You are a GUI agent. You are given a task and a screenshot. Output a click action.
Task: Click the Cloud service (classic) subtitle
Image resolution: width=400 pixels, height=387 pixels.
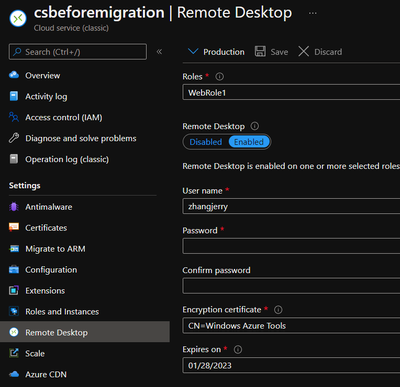71,28
